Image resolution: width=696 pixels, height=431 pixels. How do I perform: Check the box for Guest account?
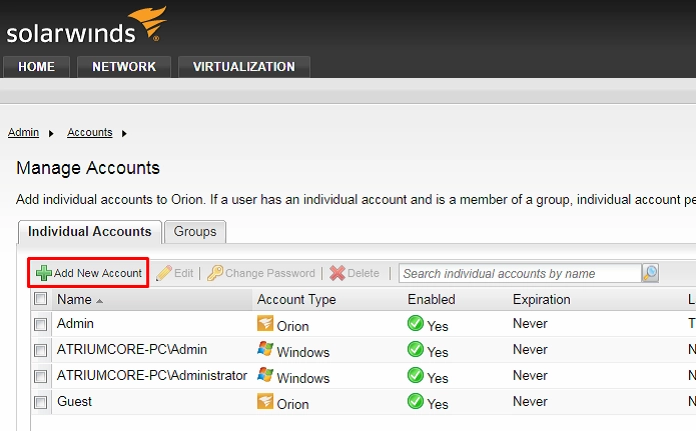click(x=40, y=403)
